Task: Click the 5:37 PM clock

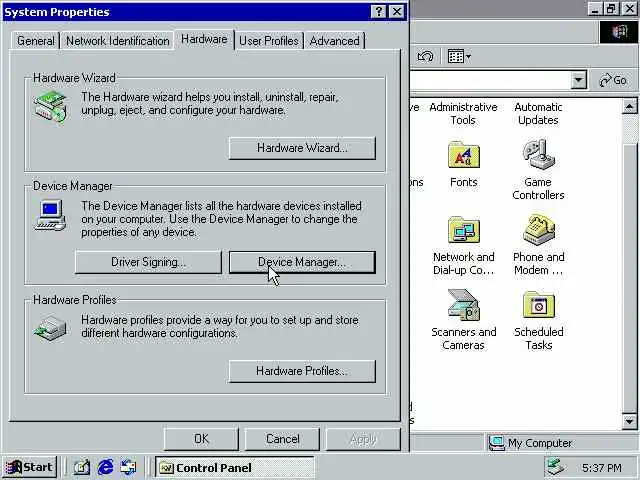Action: (x=602, y=468)
